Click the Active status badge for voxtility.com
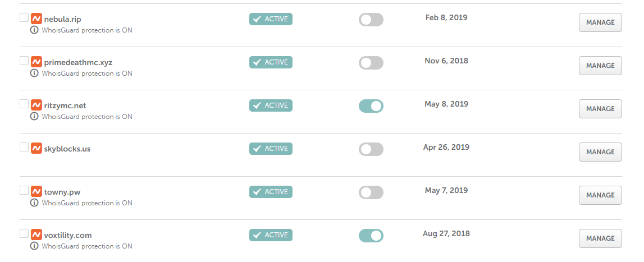 coord(271,235)
